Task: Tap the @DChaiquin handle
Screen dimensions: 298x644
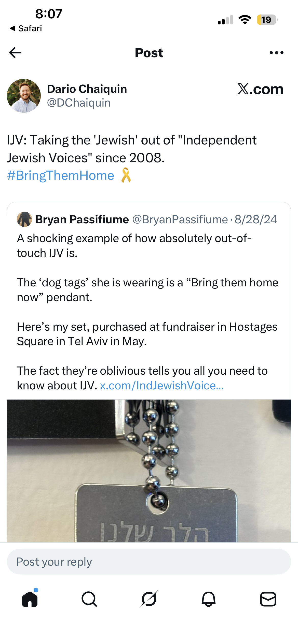Action: click(79, 103)
